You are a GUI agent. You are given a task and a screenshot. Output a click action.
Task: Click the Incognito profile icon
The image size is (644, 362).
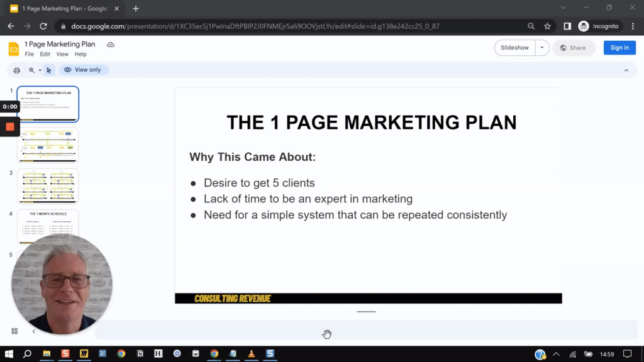[x=584, y=26]
